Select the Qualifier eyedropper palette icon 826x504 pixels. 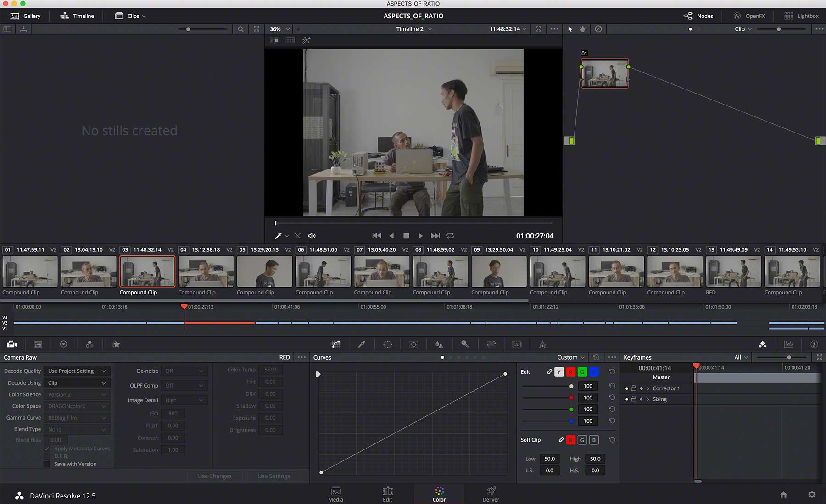[362, 344]
